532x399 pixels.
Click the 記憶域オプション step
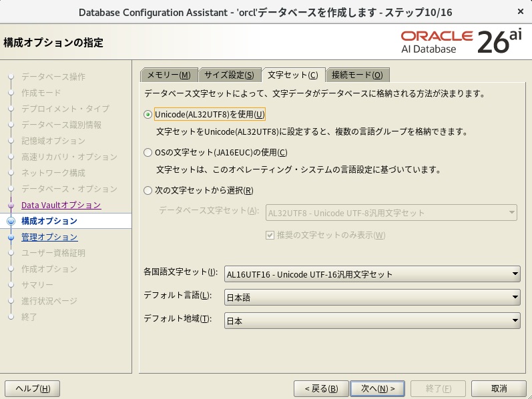(53, 141)
